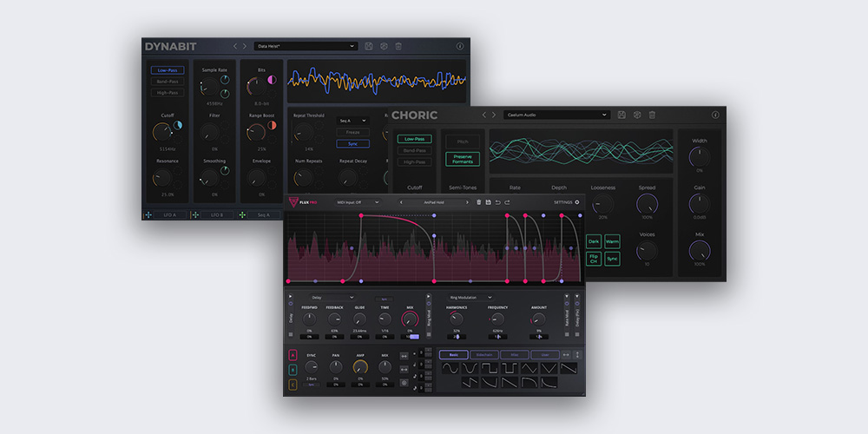This screenshot has width=868, height=434.
Task: Select envelope B button in Flux Pro
Action: tap(293, 371)
